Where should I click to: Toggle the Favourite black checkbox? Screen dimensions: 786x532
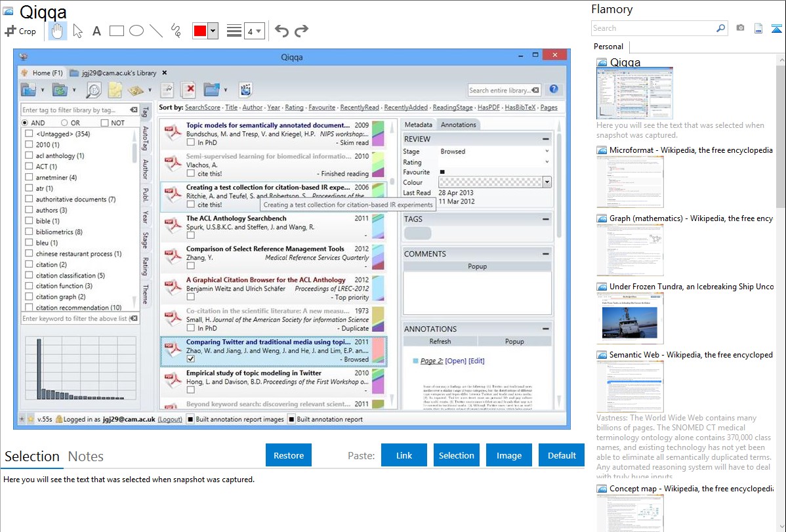tap(442, 172)
